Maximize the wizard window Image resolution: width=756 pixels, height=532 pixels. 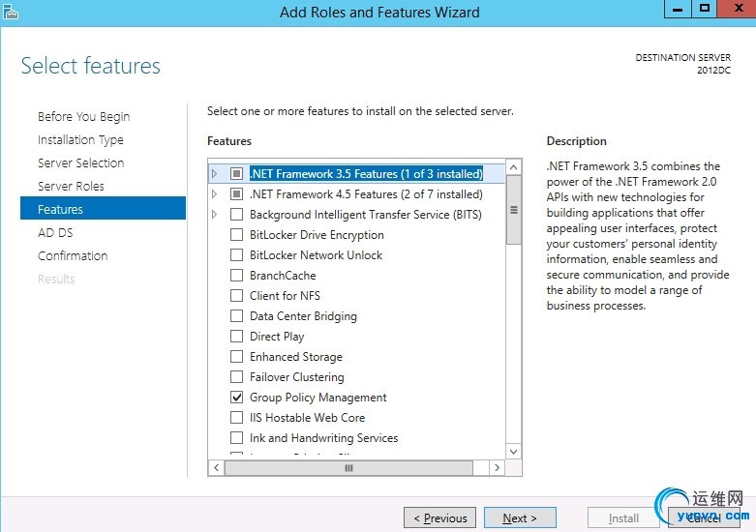[x=704, y=9]
